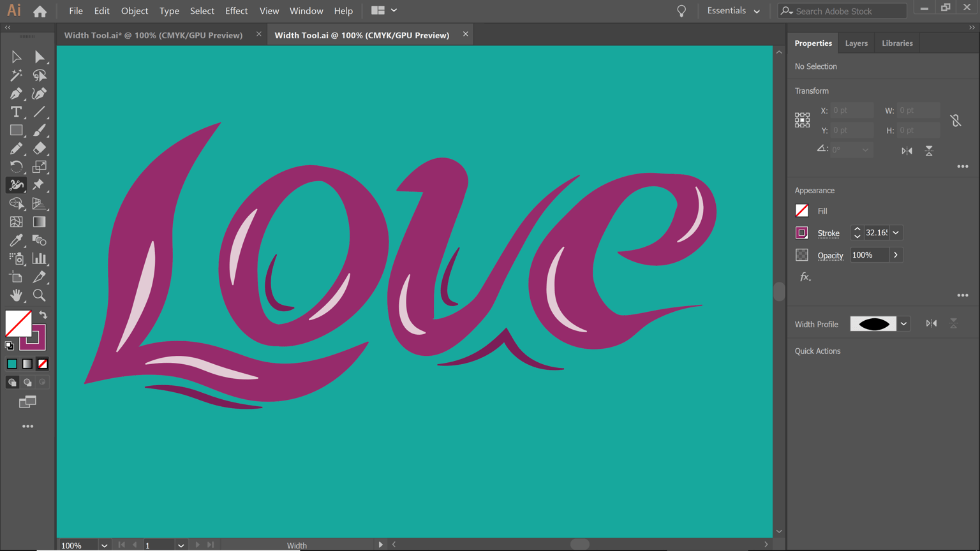Show more Transform options
980x551 pixels.
click(963, 166)
